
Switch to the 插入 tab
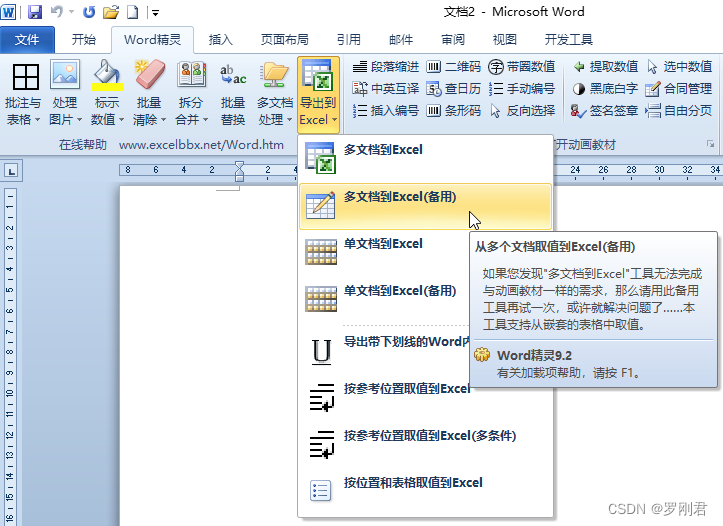[220, 40]
